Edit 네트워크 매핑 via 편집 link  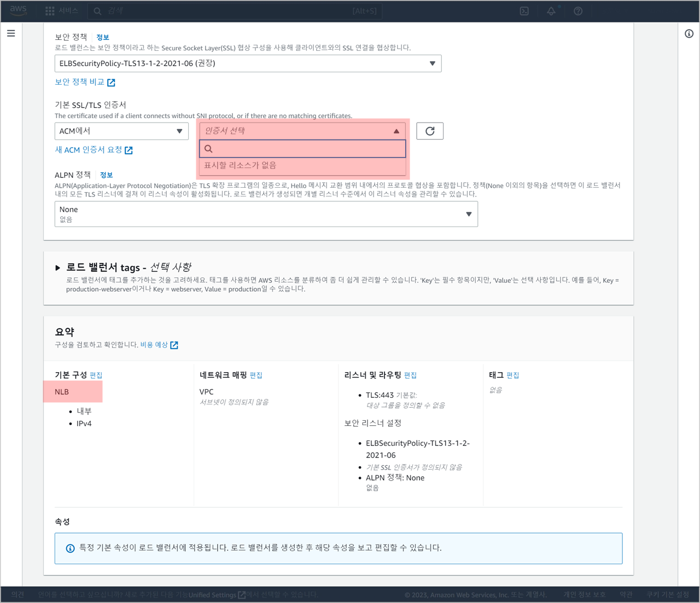[x=256, y=375]
